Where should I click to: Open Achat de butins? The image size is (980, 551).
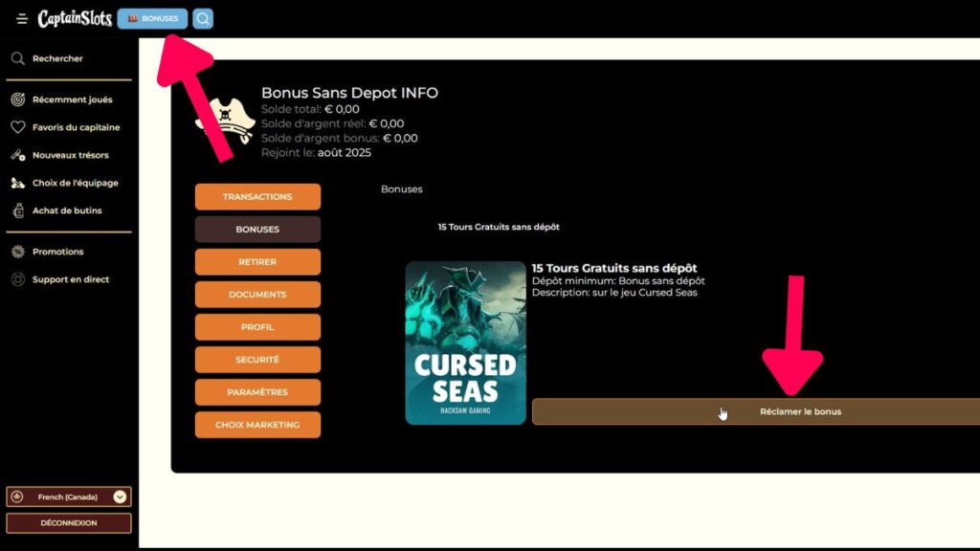click(x=67, y=210)
